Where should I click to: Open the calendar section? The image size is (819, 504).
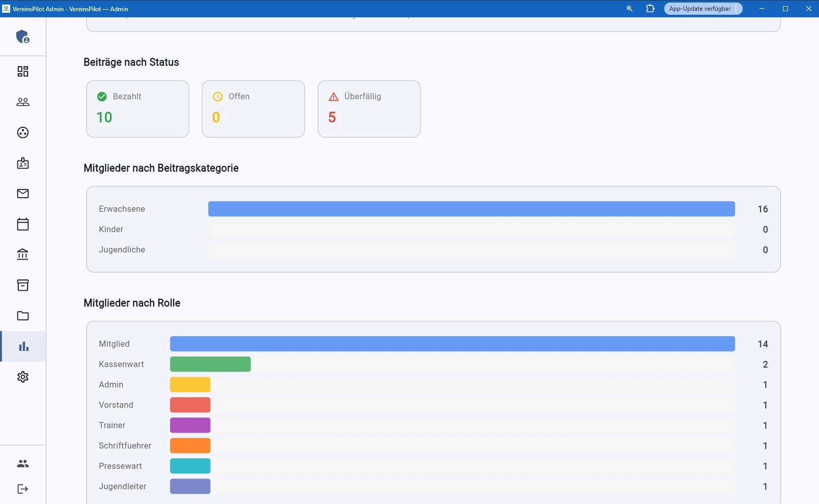(x=22, y=224)
